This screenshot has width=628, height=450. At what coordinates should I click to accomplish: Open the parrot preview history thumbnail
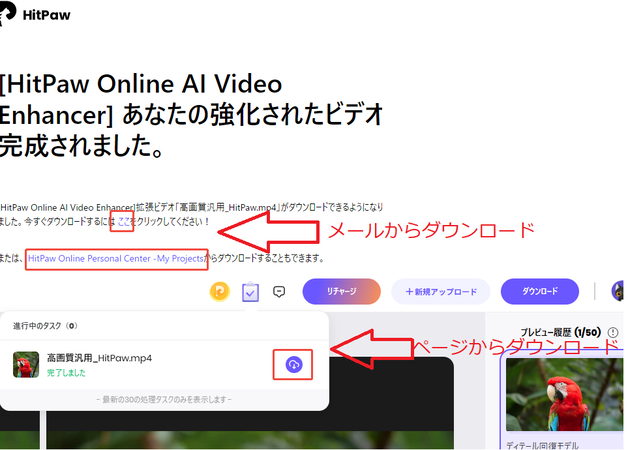[565, 394]
